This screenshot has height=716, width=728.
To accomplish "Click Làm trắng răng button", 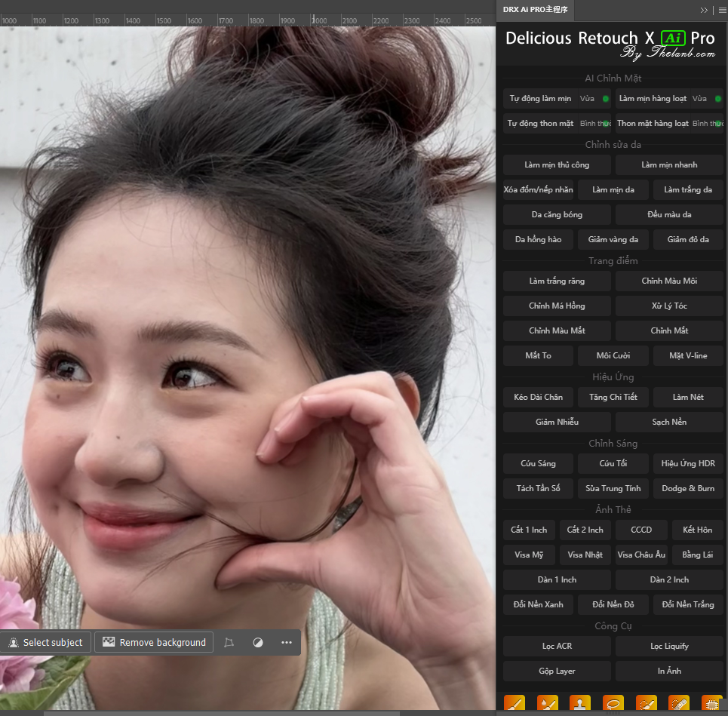I will coord(557,281).
